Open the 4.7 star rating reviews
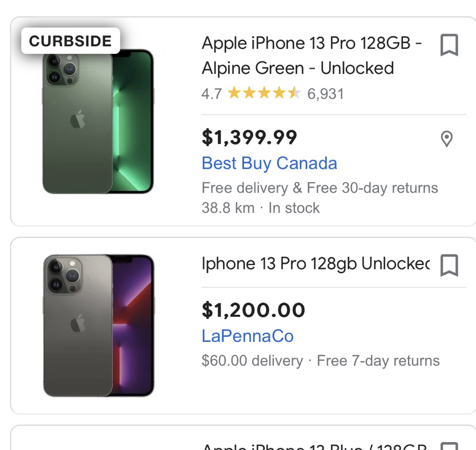476x450 pixels. click(251, 94)
